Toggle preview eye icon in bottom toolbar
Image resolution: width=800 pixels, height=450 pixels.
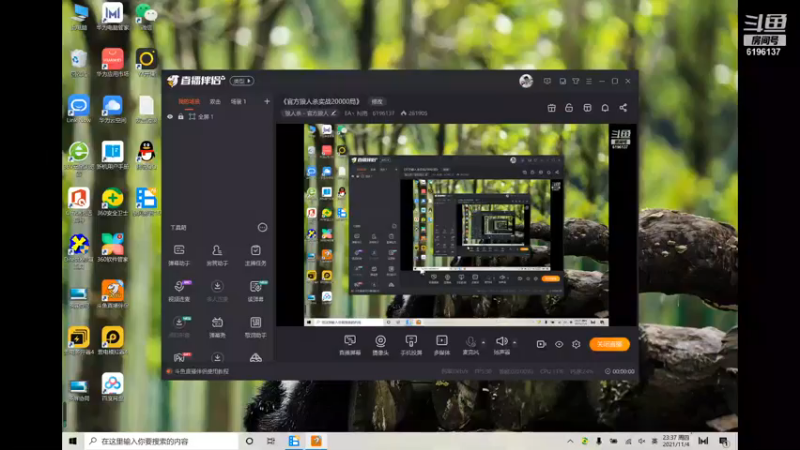tap(559, 344)
